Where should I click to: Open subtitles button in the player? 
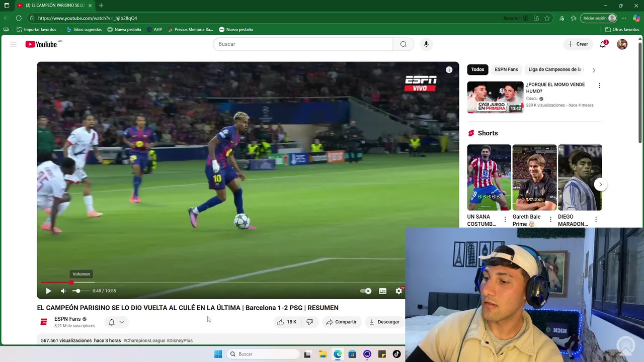(x=382, y=291)
